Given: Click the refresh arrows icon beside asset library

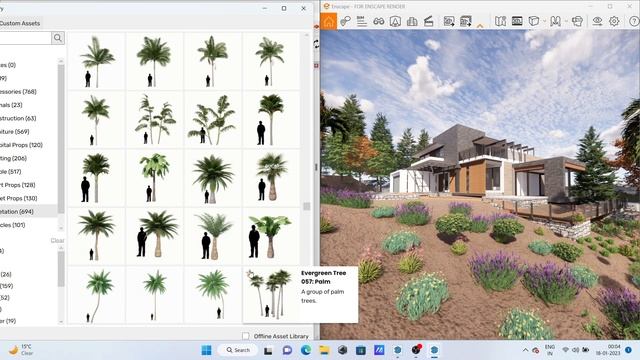Looking at the screenshot, I should [316, 44].
